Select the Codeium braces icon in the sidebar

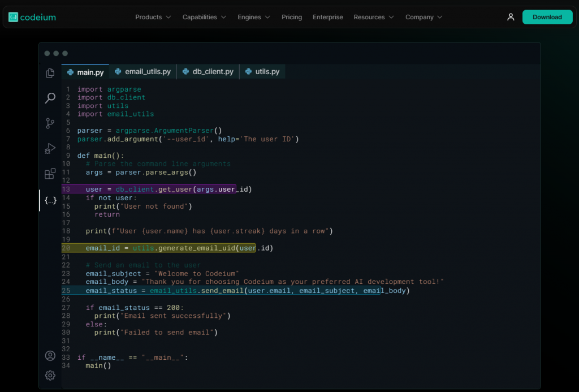[50, 200]
